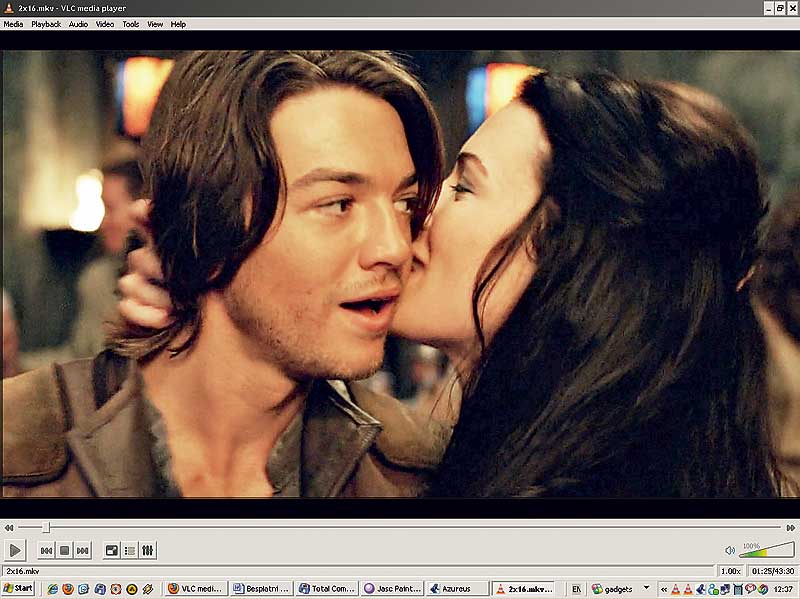Click the colorful swirl tray icon
The image size is (800, 599).
[x=763, y=589]
